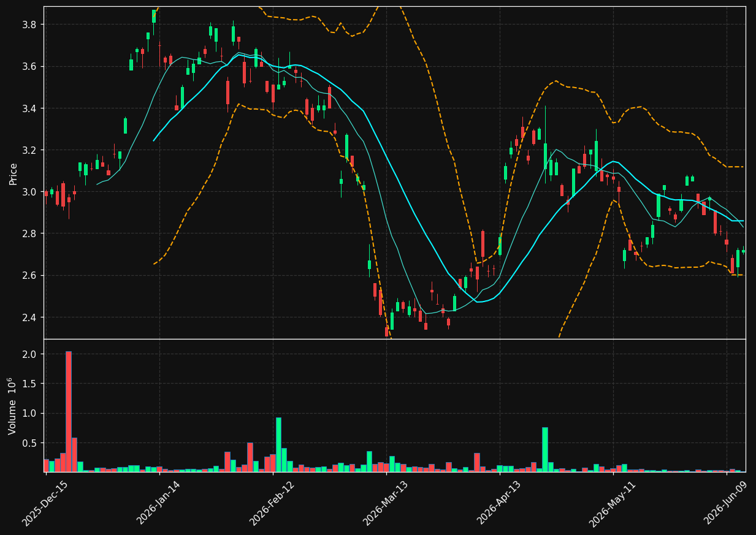The image size is (756, 535).
Task: Click the 0.5 volume axis label
Action: 30,443
